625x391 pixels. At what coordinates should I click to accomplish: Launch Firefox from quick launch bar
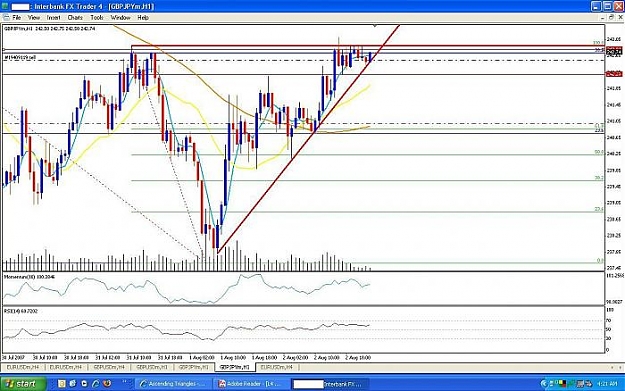coord(107,384)
